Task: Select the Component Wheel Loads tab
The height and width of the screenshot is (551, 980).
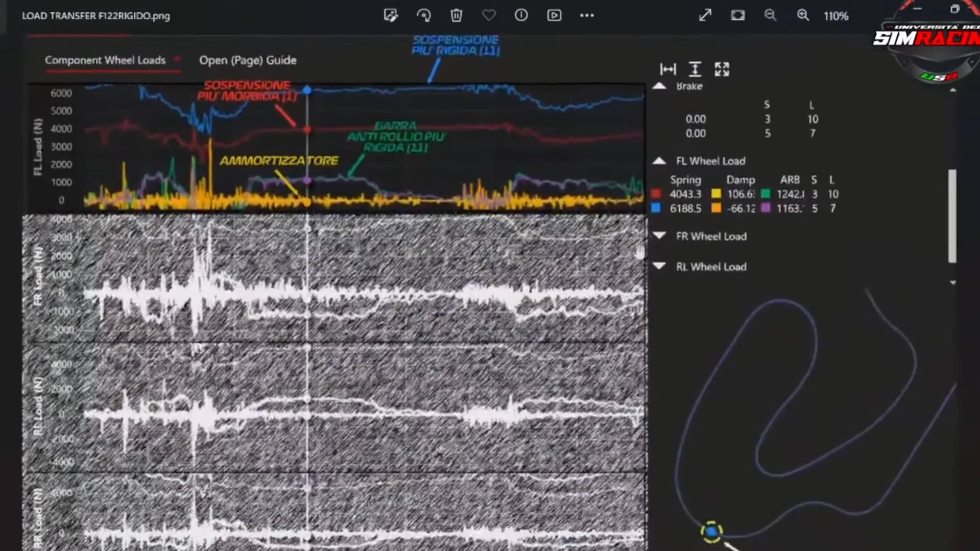Action: click(x=105, y=60)
